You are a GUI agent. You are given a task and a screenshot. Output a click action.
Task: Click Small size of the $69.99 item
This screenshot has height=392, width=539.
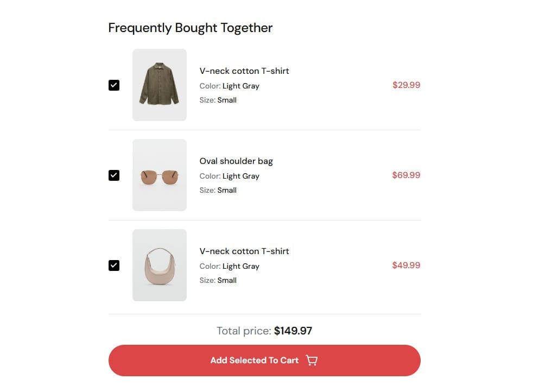[x=227, y=191]
